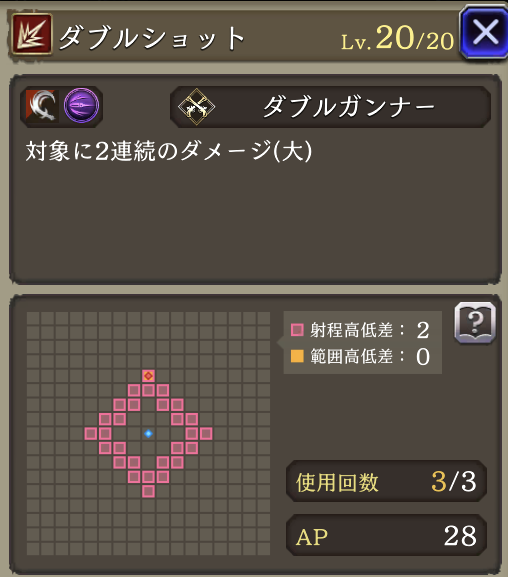
Task: Select the slash attack type icon
Action: (42, 106)
